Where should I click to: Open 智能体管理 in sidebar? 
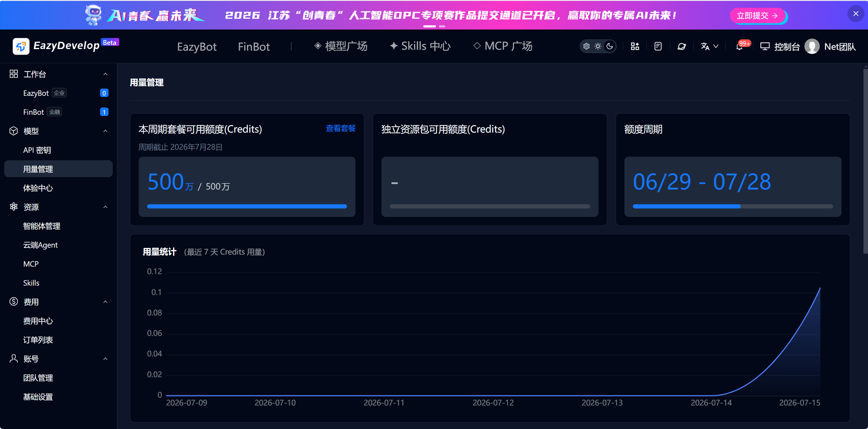[58, 226]
